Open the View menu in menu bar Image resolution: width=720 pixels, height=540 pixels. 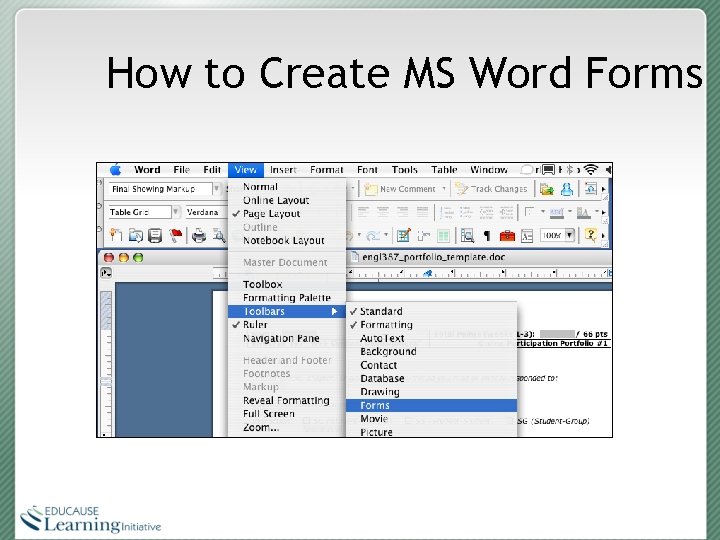click(x=245, y=170)
